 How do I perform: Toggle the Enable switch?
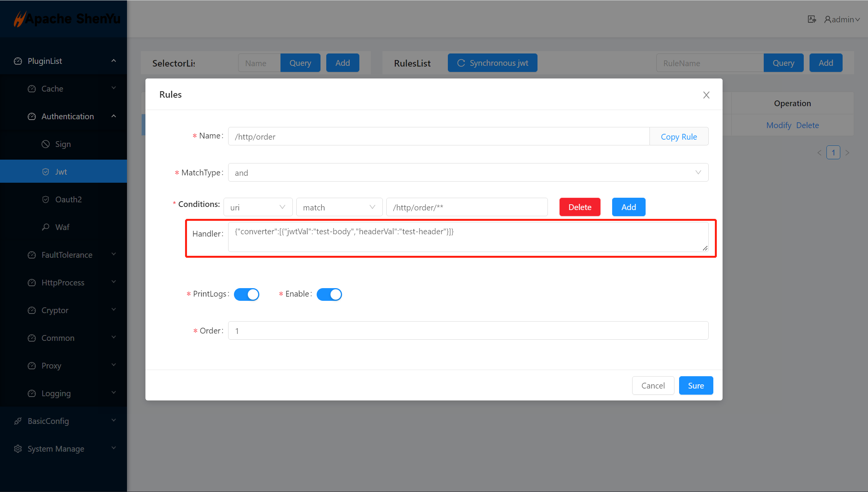[329, 294]
